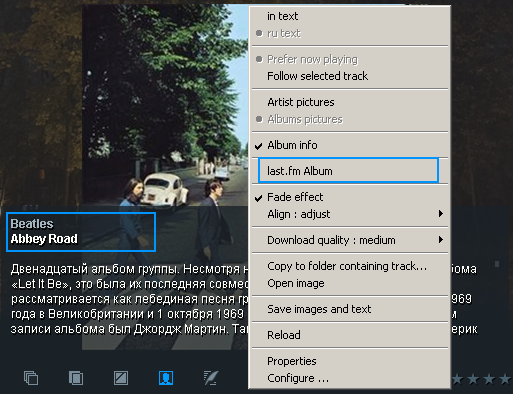Click the stacked triple-squares icon
The image size is (513, 394).
31,378
